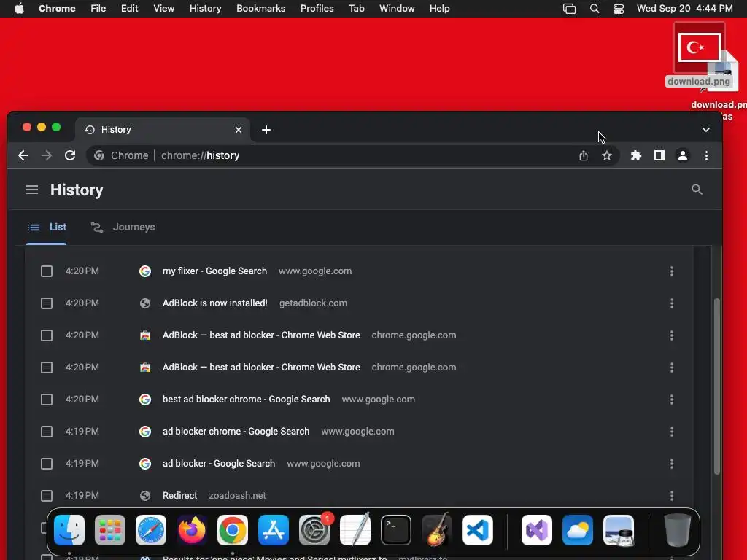Search history using the magnifier icon
This screenshot has width=747, height=560.
[x=697, y=190]
